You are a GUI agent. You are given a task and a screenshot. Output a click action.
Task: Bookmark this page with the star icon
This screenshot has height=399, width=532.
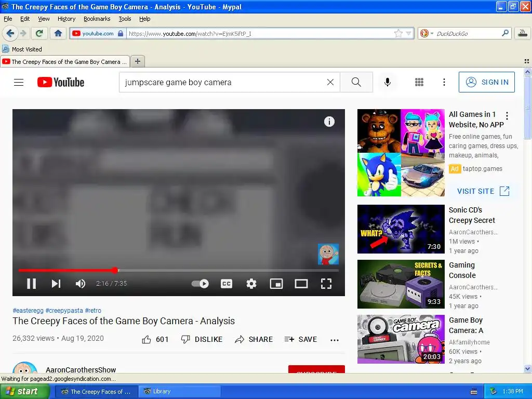point(398,33)
